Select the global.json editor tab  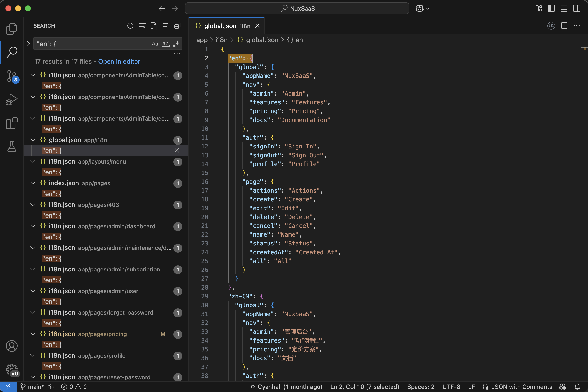point(220,26)
